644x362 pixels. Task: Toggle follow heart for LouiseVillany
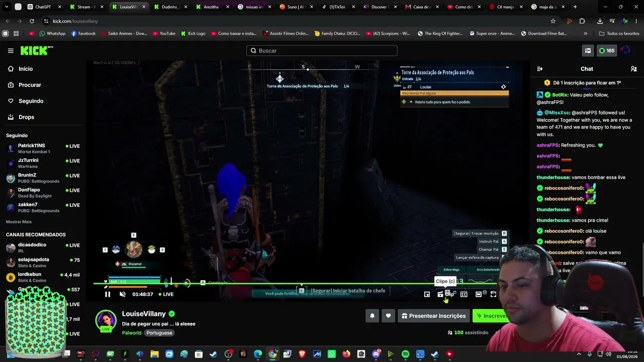pos(388,316)
